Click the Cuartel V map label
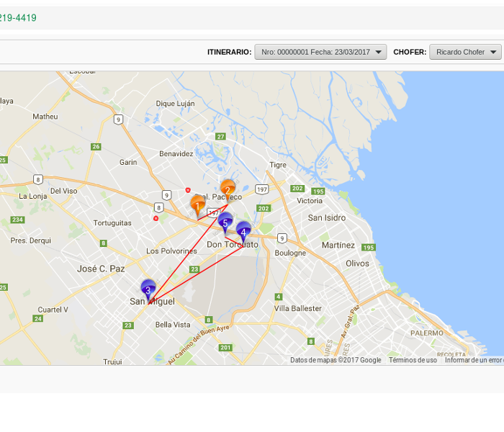This screenshot has height=432, width=504. click(x=53, y=310)
